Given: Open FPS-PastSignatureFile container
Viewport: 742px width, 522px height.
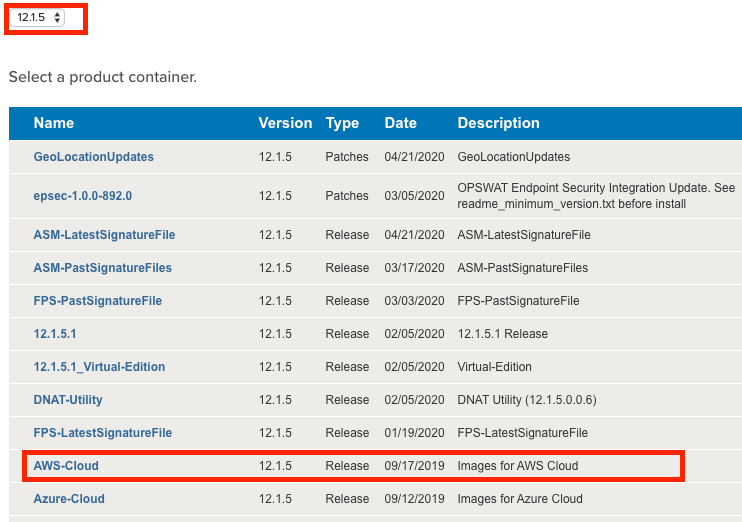Looking at the screenshot, I should pyautogui.click(x=97, y=301).
